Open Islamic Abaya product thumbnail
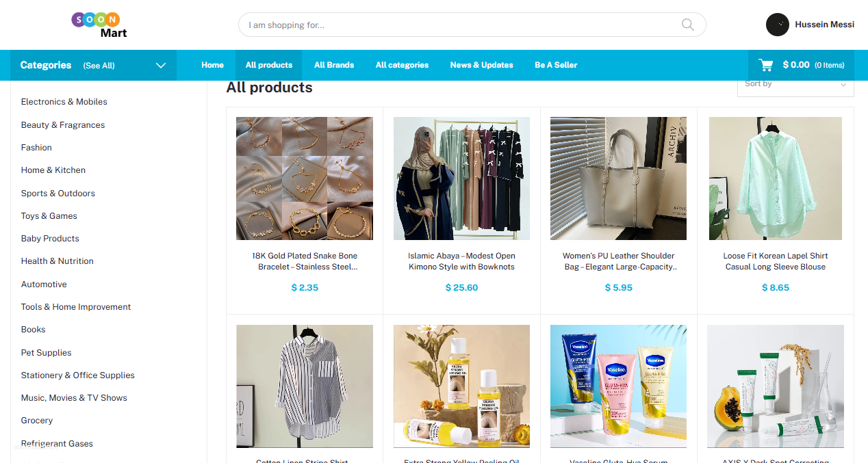Screen dimensions: 868x463 click(461, 178)
